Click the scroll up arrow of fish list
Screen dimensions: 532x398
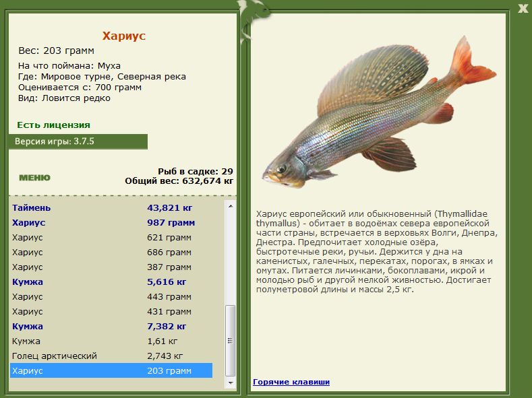(x=231, y=206)
